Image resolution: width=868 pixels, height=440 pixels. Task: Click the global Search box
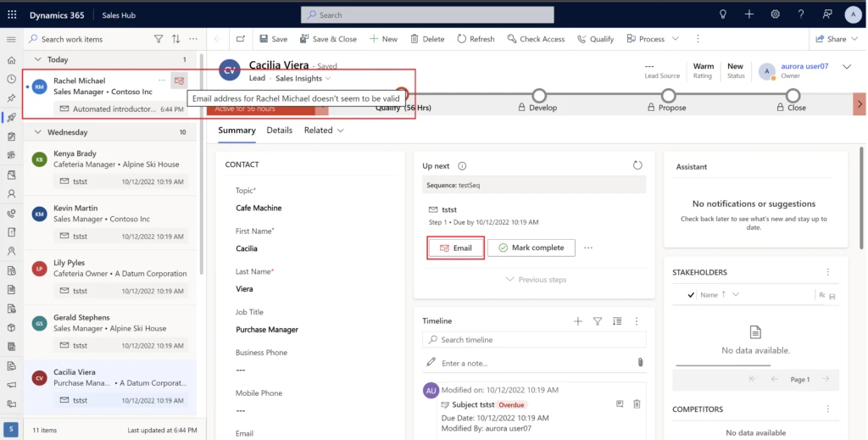pos(427,15)
